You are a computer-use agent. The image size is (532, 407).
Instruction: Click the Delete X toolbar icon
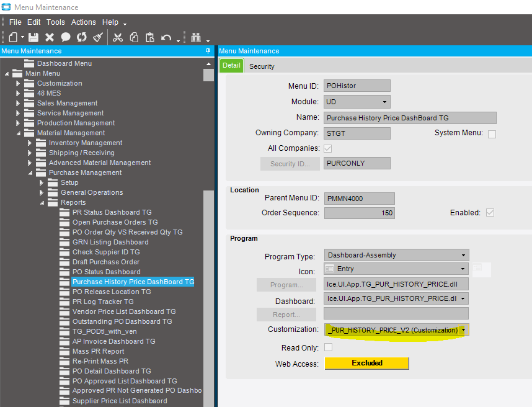50,37
